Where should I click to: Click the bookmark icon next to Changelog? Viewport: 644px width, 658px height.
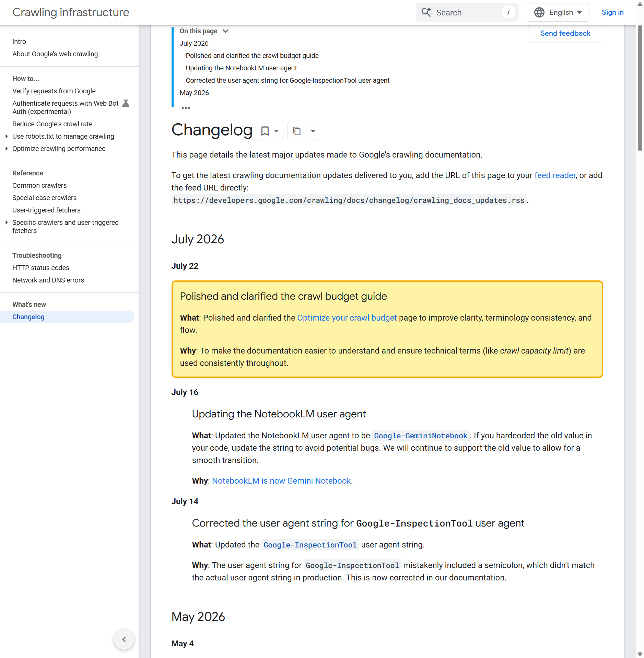pyautogui.click(x=265, y=131)
